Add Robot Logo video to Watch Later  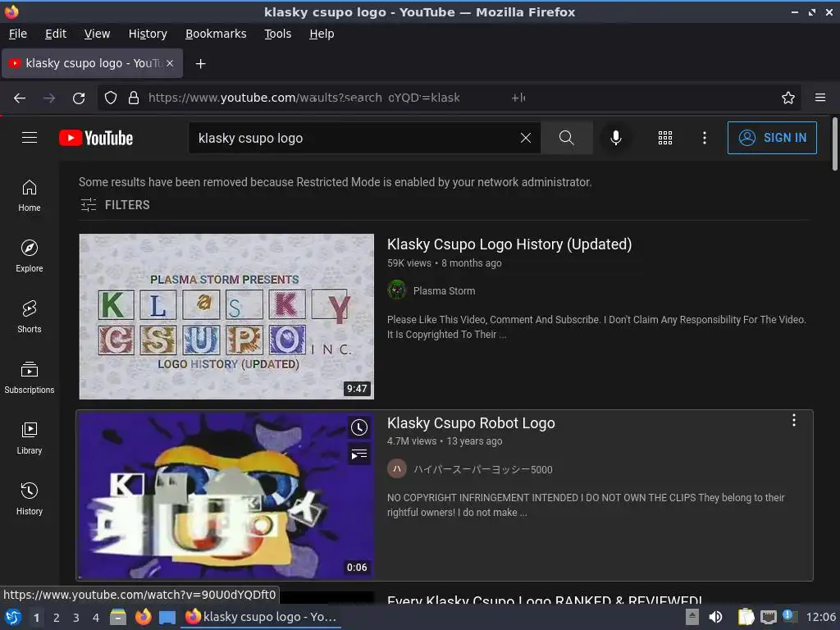coord(359,427)
